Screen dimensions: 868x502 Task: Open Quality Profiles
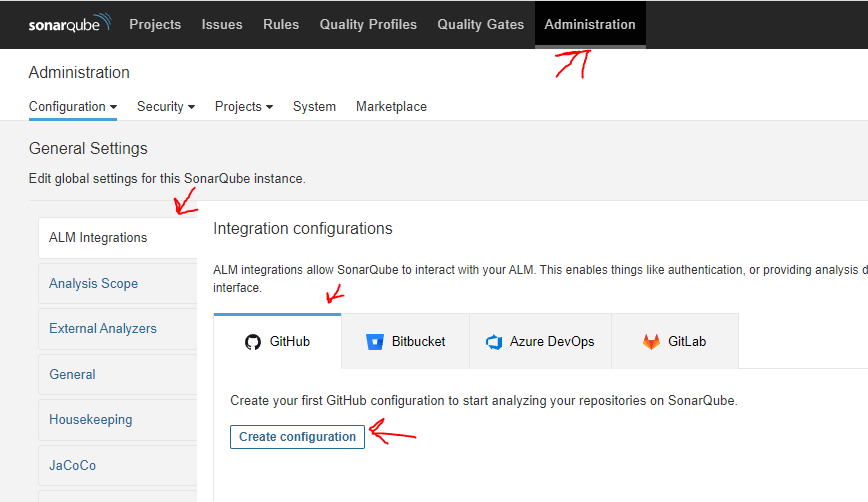[368, 24]
